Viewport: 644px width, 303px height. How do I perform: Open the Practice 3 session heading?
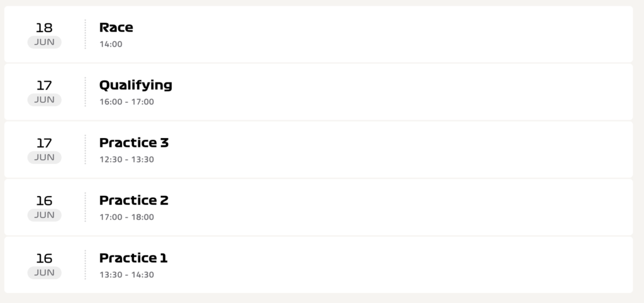[x=134, y=142]
